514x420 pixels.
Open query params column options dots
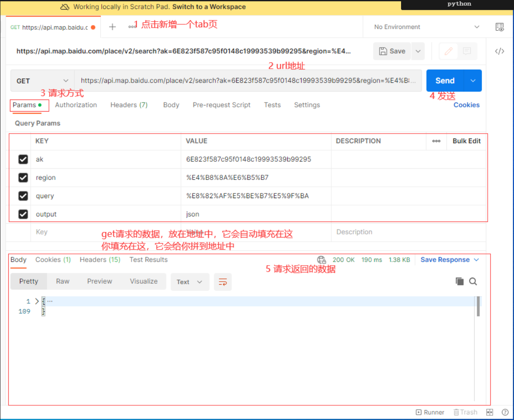pyautogui.click(x=436, y=141)
